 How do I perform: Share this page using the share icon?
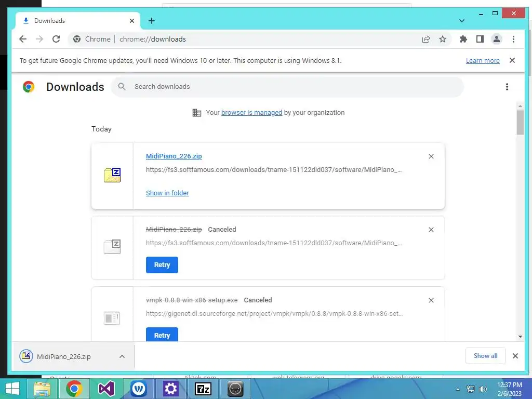[x=426, y=39]
